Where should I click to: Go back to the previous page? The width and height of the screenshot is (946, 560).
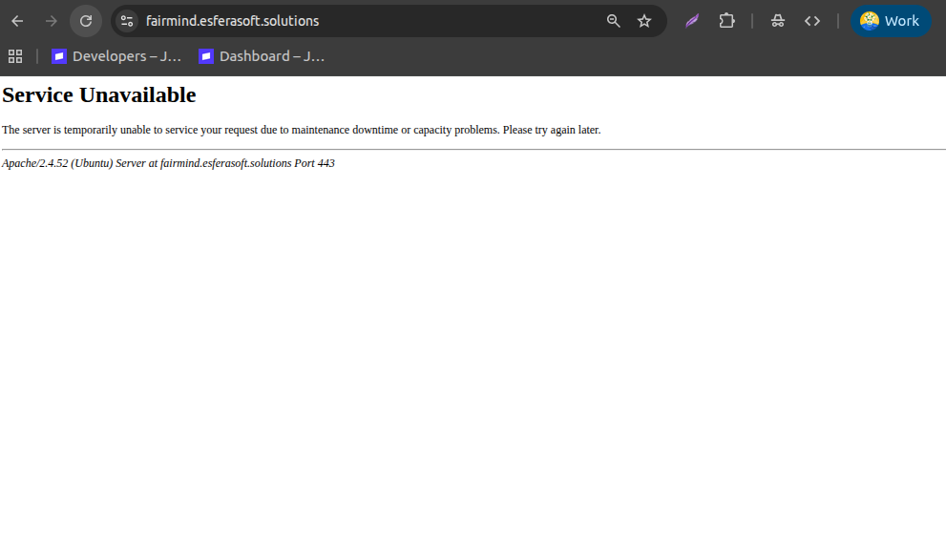(x=17, y=21)
